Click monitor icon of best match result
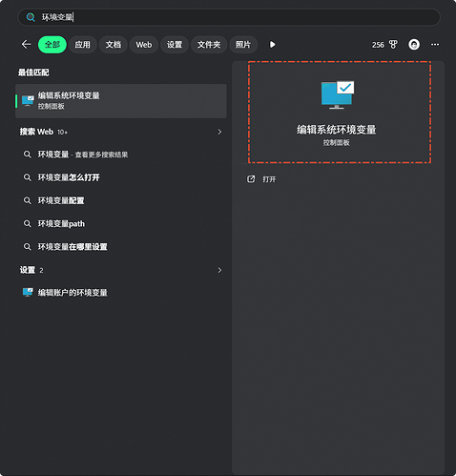Screen dimensions: 456x476 [28, 101]
